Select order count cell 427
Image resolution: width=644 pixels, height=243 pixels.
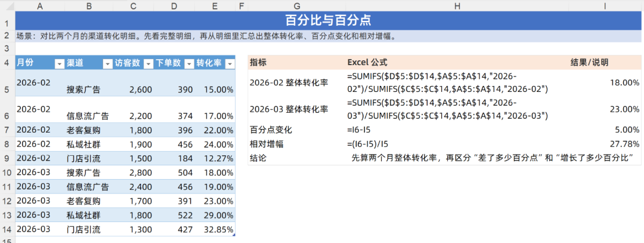pyautogui.click(x=175, y=229)
